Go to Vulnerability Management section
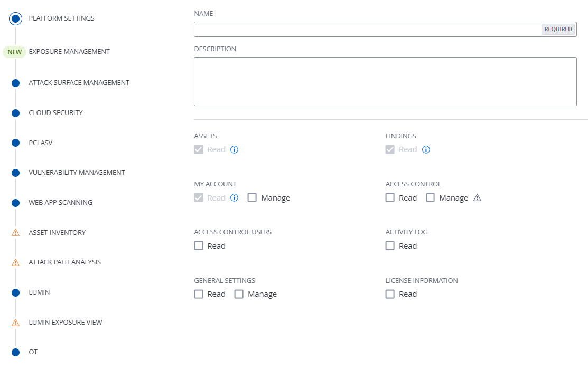This screenshot has height=369, width=588. tap(77, 173)
